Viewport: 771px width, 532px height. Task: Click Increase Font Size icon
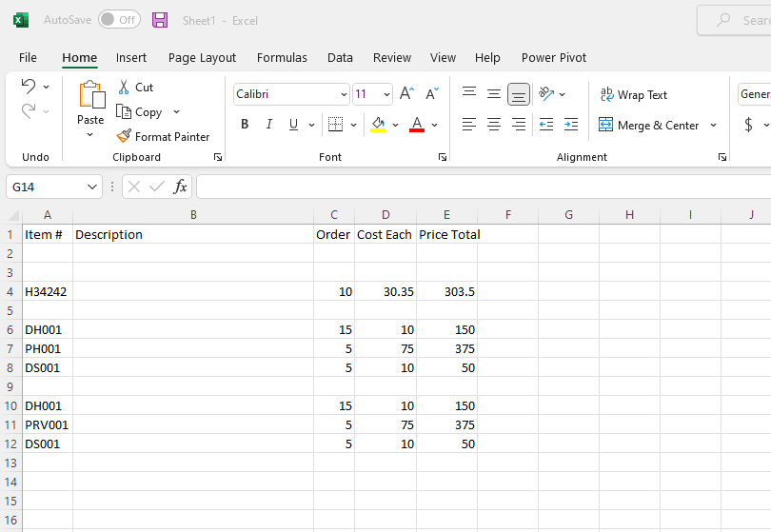(407, 93)
